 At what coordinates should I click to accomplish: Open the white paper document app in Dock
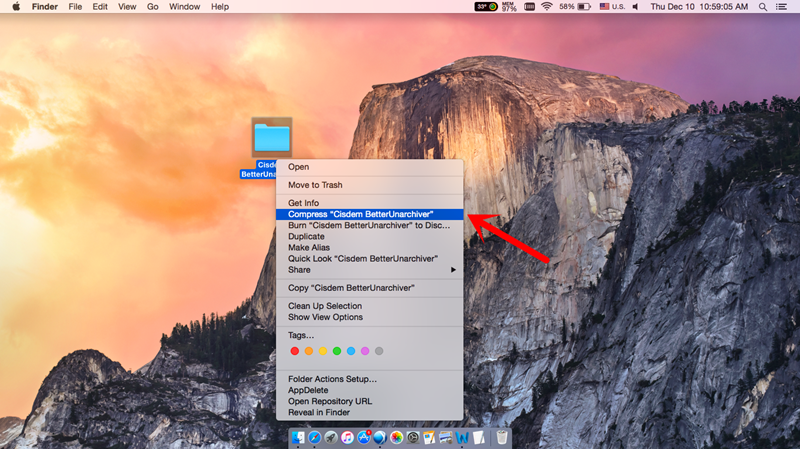pyautogui.click(x=479, y=437)
